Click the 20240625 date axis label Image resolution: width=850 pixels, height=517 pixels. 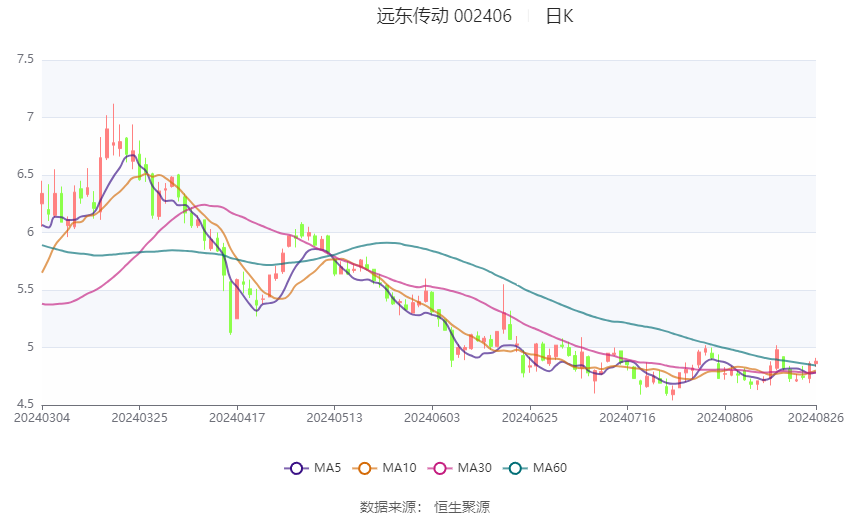[x=530, y=418]
